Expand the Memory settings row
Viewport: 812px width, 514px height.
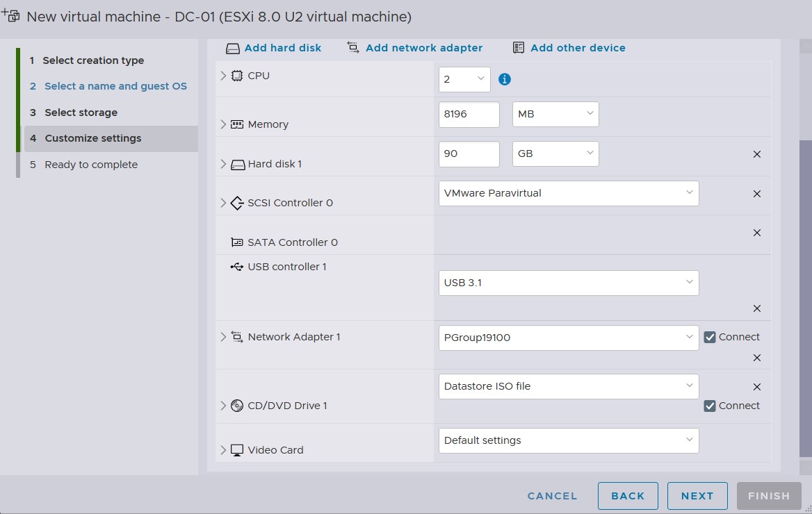coord(223,124)
